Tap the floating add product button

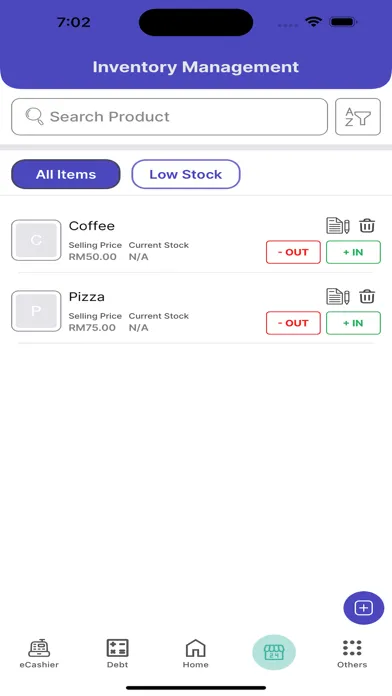364,608
